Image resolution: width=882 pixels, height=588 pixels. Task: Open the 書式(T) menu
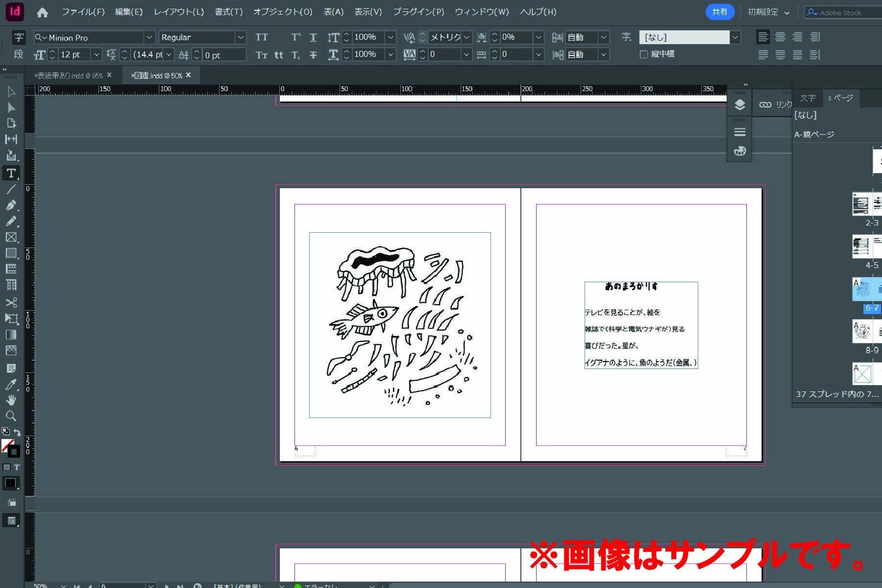pyautogui.click(x=228, y=12)
